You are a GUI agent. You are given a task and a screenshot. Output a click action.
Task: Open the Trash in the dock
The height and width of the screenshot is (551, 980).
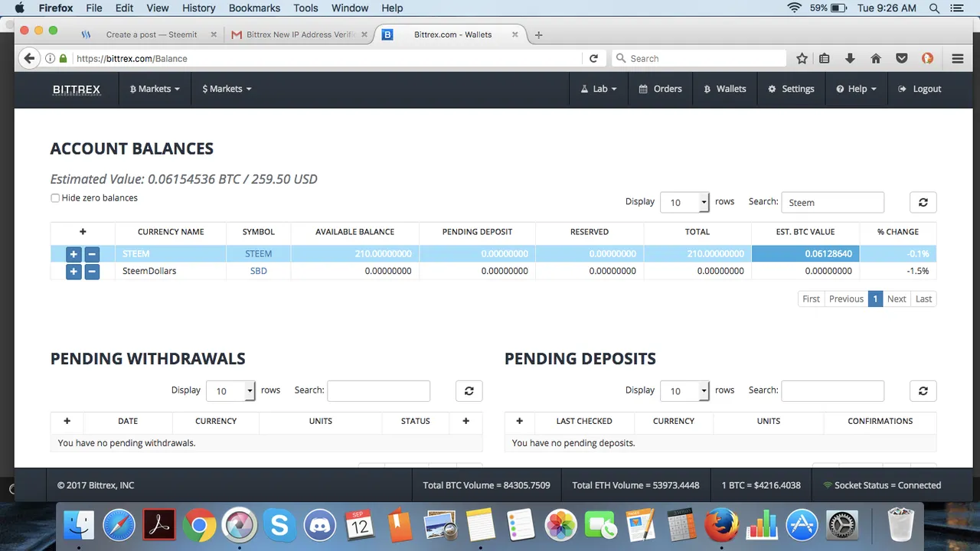point(901,525)
